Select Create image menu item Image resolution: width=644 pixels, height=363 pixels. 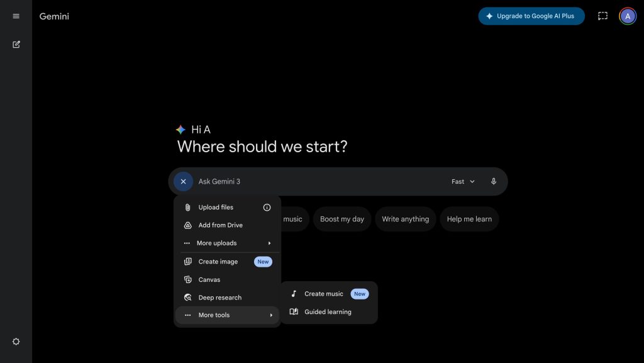pyautogui.click(x=218, y=262)
